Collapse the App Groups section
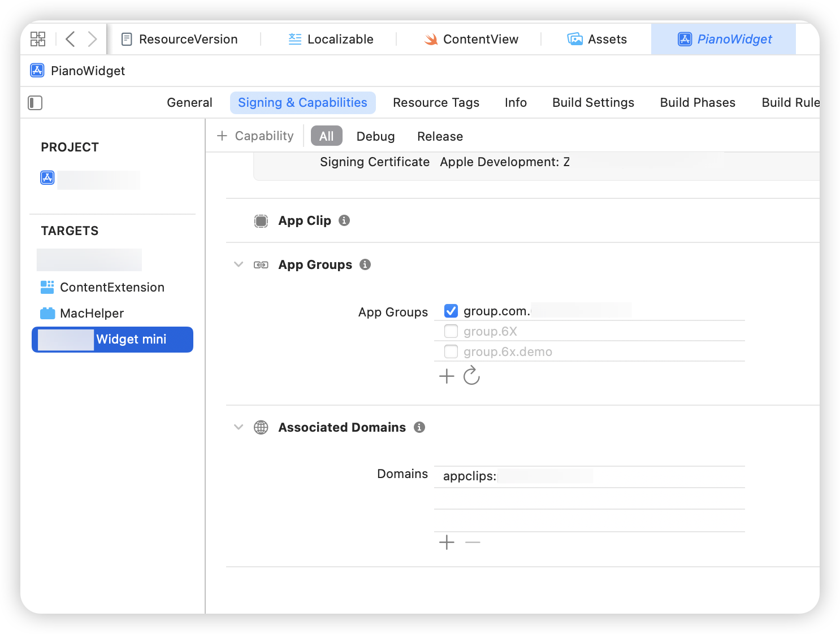840x634 pixels. pyautogui.click(x=239, y=264)
